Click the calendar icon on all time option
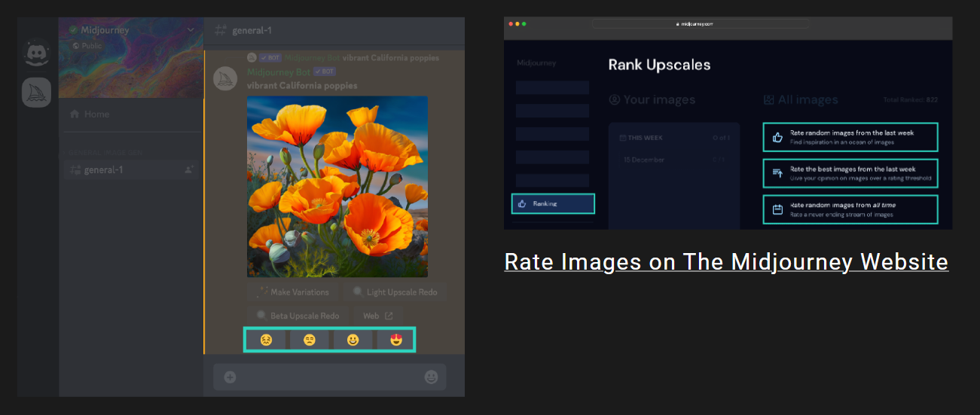The width and height of the screenshot is (980, 415). 777,209
